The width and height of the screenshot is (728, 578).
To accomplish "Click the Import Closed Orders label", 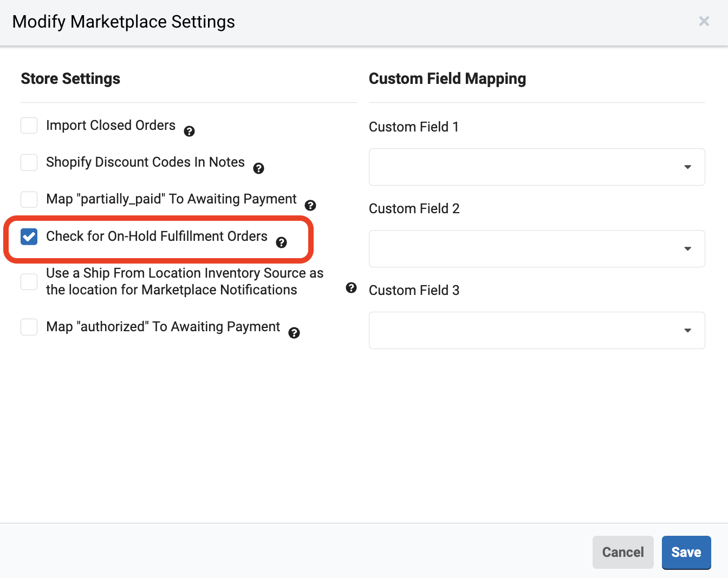I will point(110,126).
